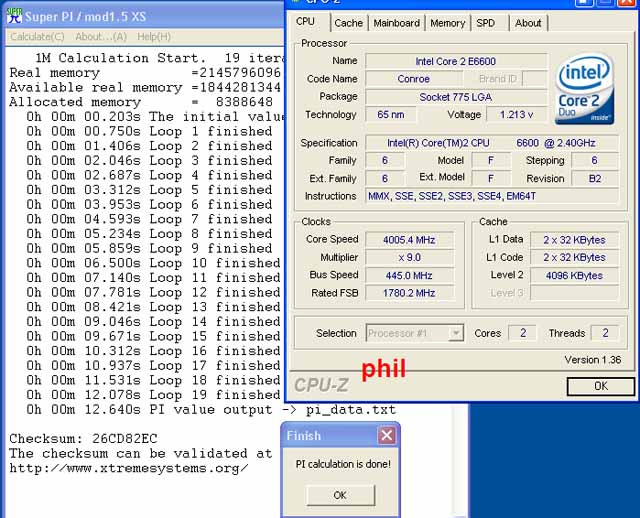
Task: Click the 1M Calculation Start line
Action: pos(160,58)
